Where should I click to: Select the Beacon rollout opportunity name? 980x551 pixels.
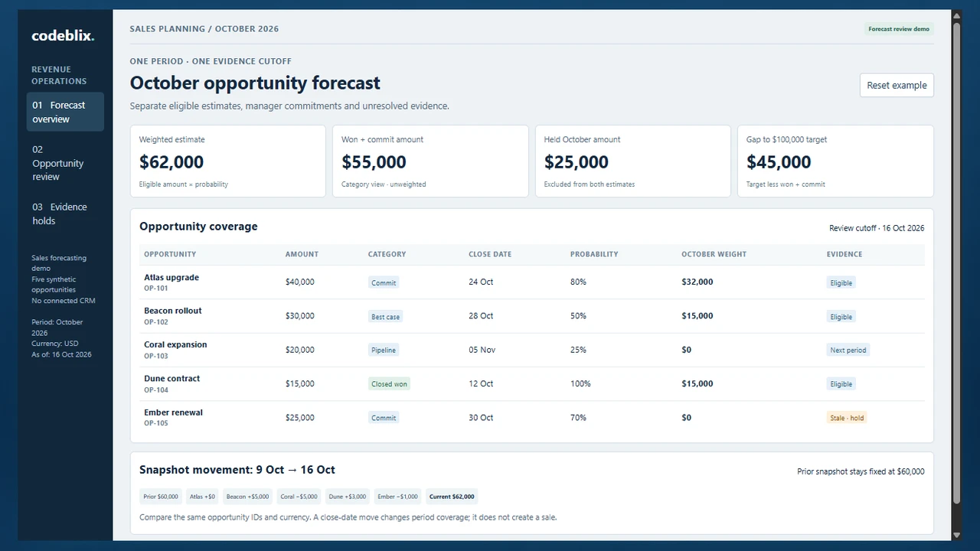(173, 311)
